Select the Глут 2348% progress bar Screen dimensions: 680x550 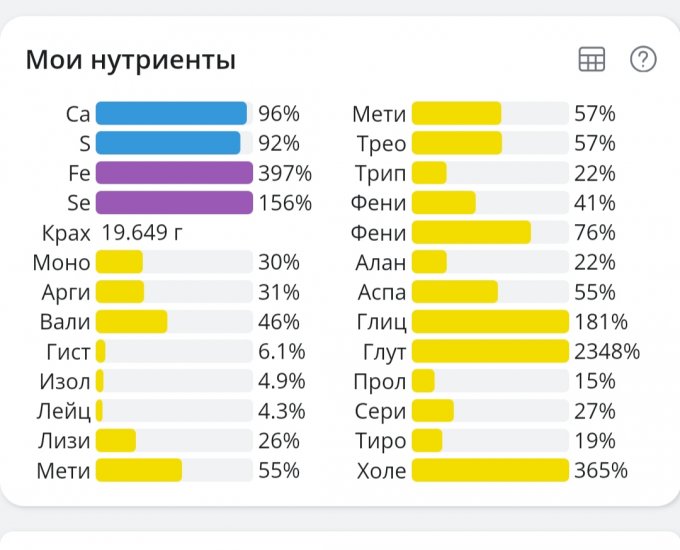(x=490, y=352)
